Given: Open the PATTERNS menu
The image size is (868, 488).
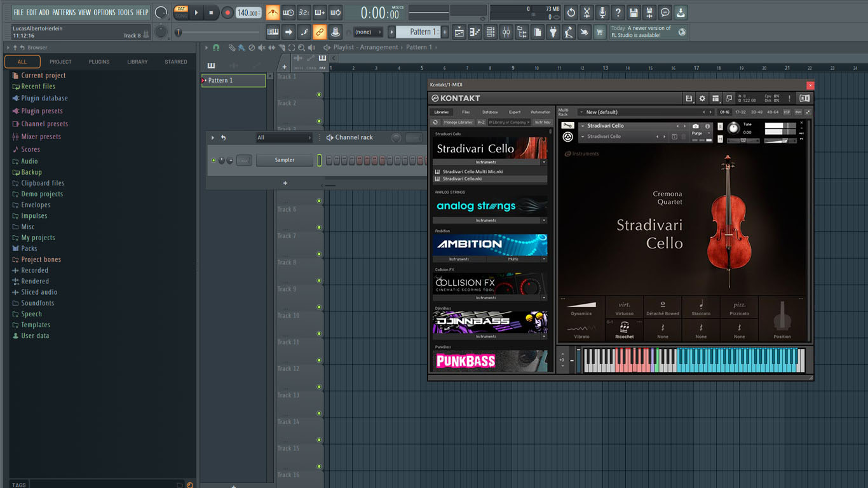Looking at the screenshot, I should click(64, 12).
